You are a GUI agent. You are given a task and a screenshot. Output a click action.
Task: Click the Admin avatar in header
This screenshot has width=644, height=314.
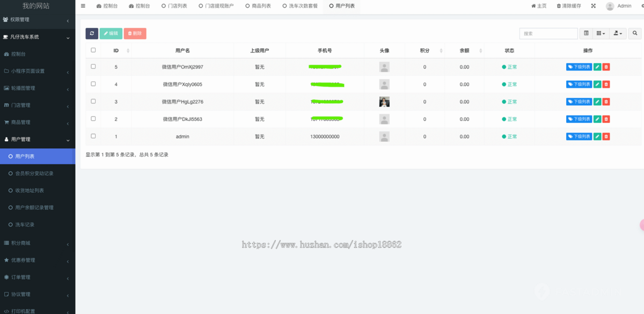610,6
